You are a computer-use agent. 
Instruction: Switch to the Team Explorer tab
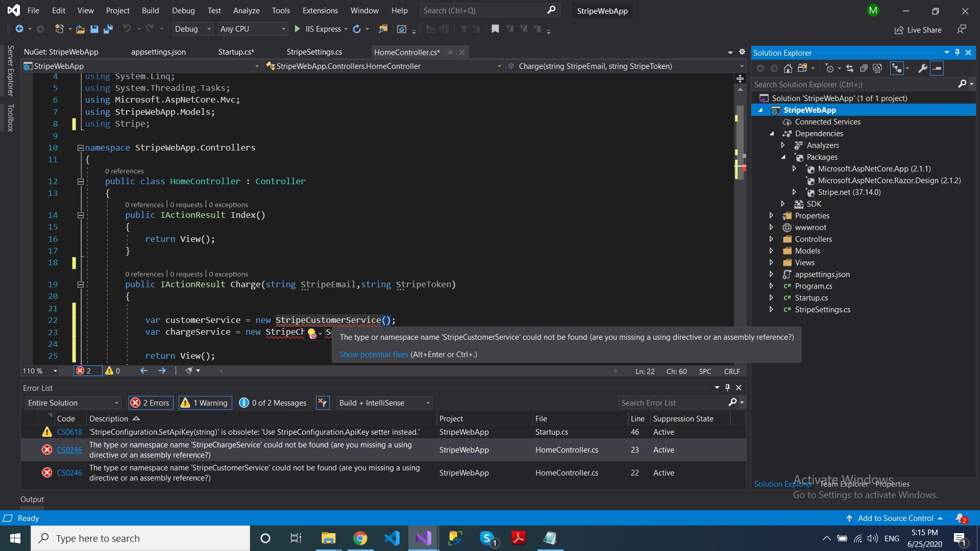(x=844, y=484)
